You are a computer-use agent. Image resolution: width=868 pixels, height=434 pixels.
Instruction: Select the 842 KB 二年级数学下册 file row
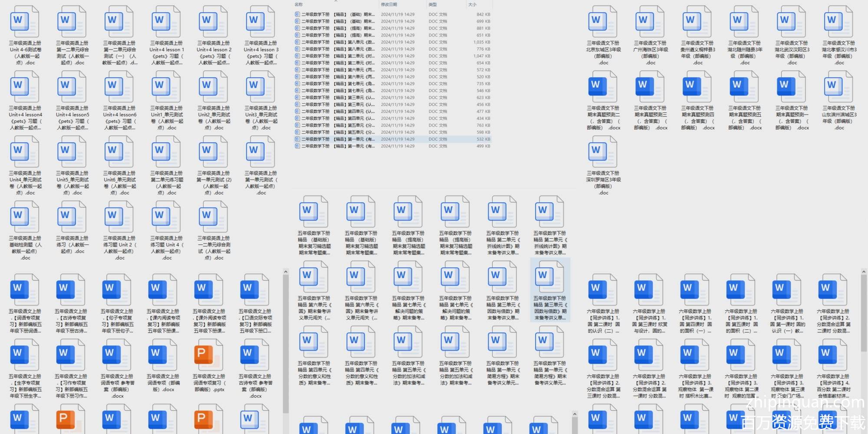334,14
